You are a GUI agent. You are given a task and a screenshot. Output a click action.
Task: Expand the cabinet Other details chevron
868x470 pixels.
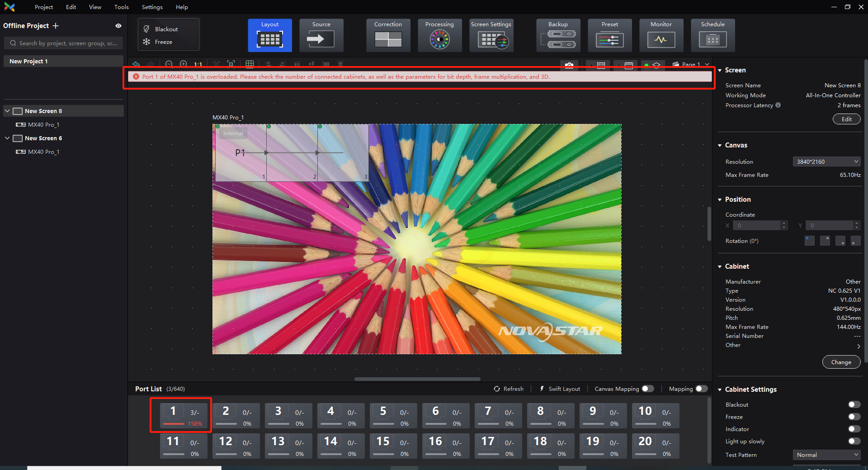click(x=859, y=346)
